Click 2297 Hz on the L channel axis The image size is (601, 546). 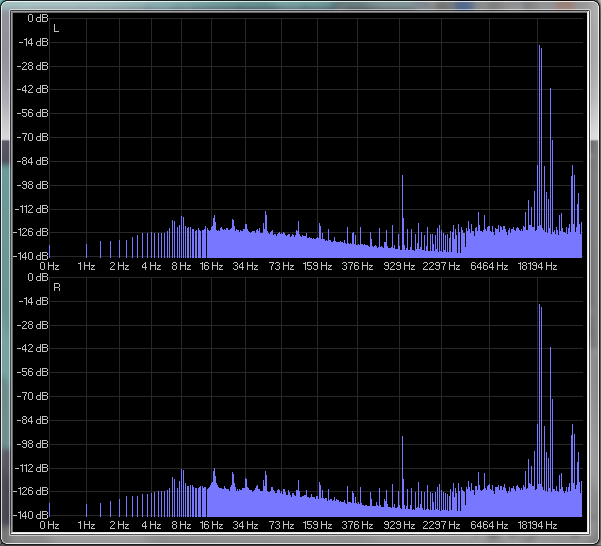click(x=441, y=266)
